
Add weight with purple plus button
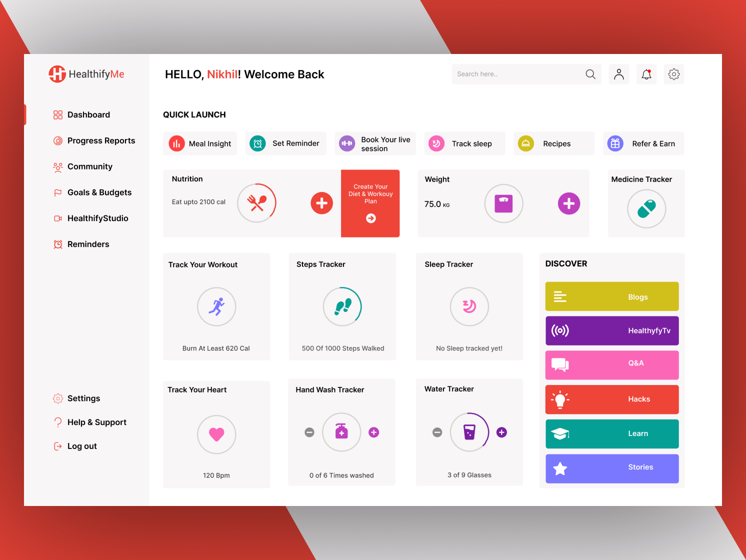point(569,203)
